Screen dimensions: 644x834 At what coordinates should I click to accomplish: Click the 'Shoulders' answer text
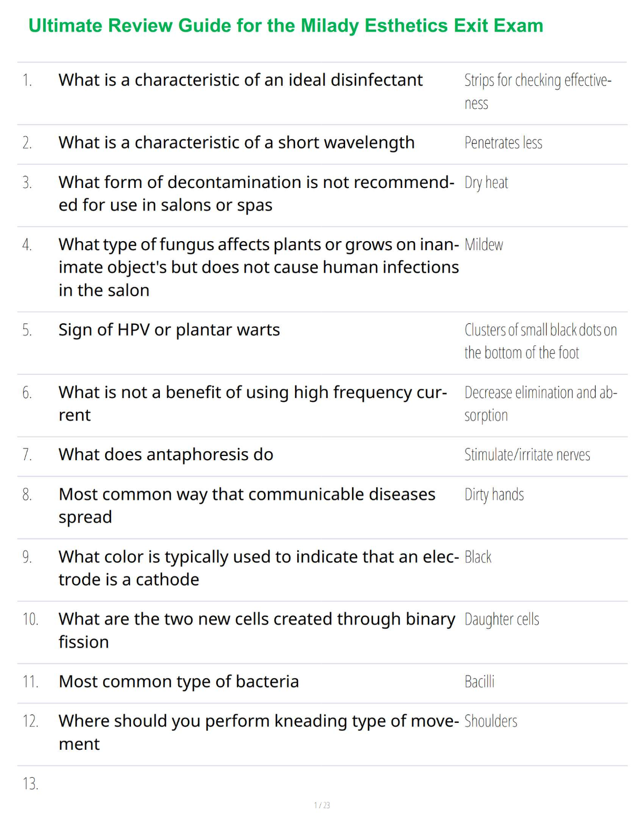point(491,721)
